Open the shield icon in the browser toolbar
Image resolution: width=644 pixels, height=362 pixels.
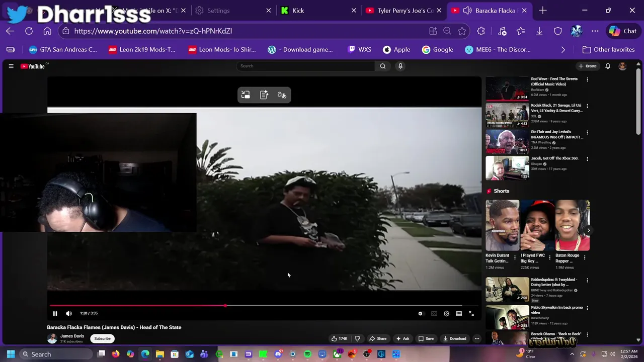tap(558, 31)
